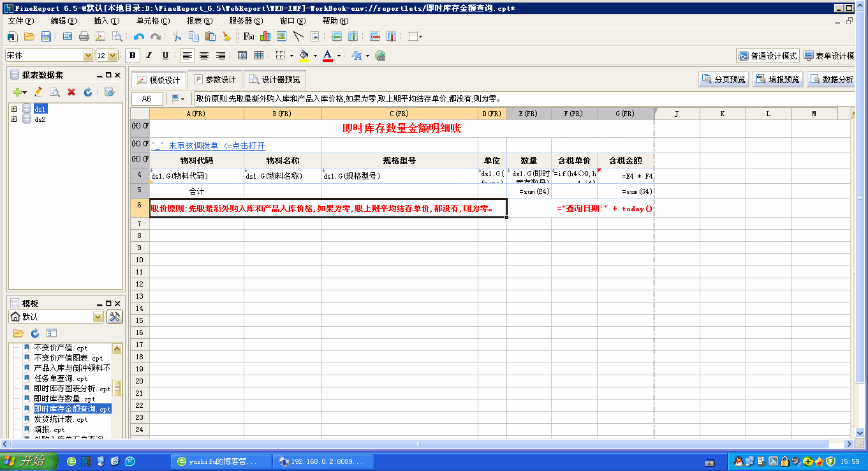
Task: Click the print preview magnifier toolbar icon
Action: coord(117,36)
